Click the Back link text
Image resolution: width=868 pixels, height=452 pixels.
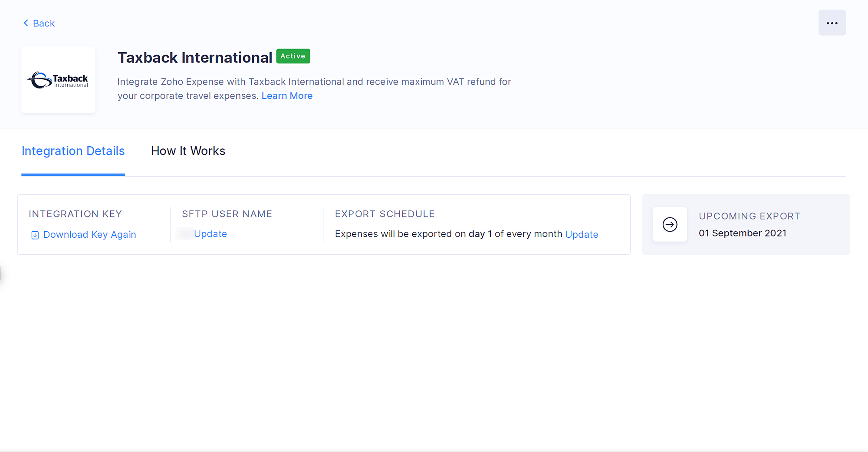point(44,23)
